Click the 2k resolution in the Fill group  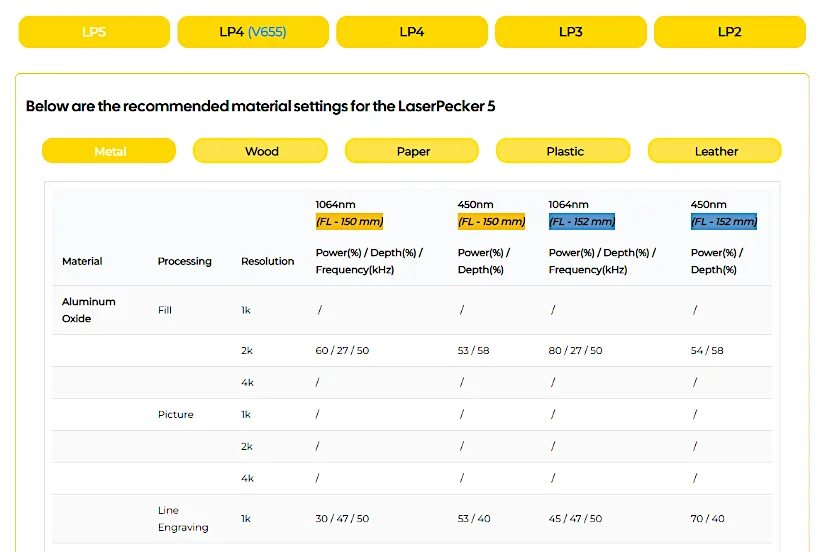(x=247, y=350)
